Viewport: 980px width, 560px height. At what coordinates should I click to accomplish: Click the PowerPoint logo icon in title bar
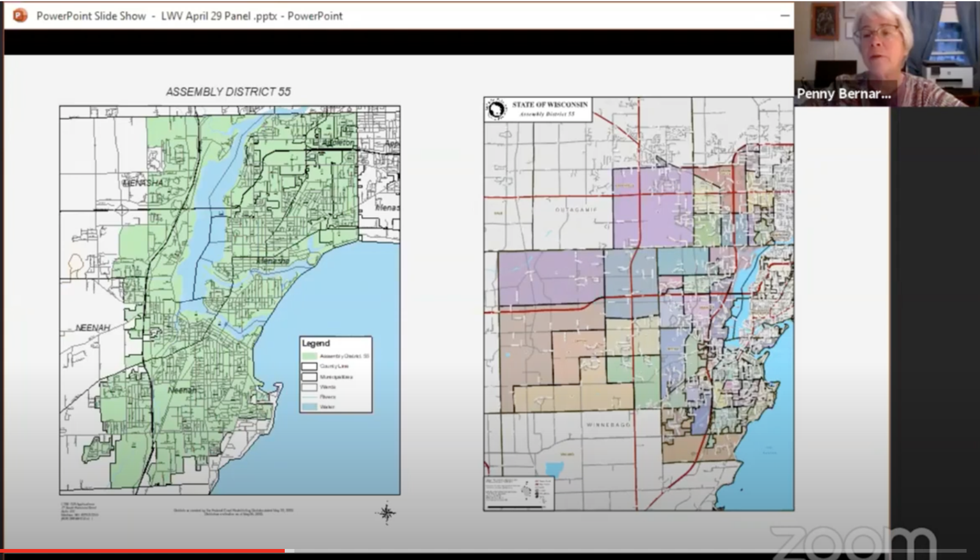(20, 15)
